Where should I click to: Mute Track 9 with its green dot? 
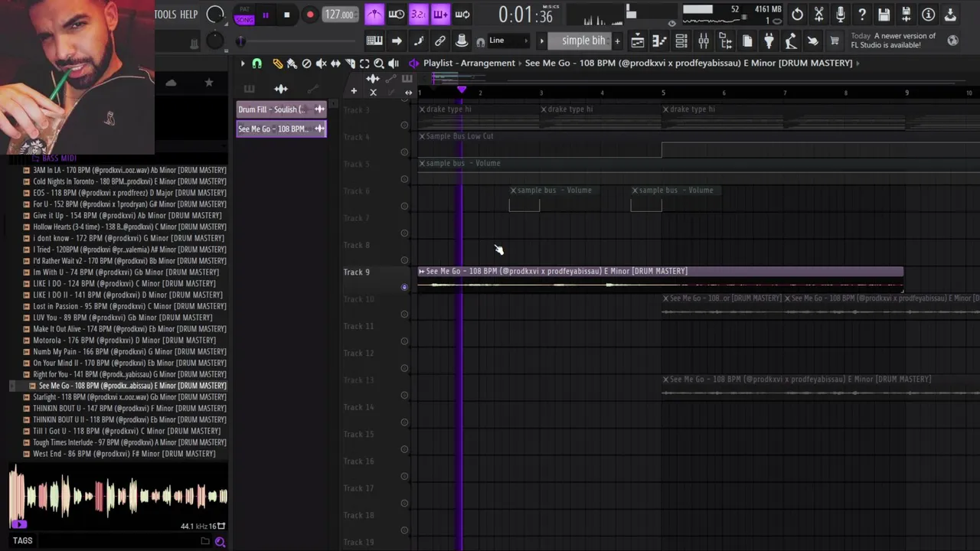pyautogui.click(x=405, y=287)
